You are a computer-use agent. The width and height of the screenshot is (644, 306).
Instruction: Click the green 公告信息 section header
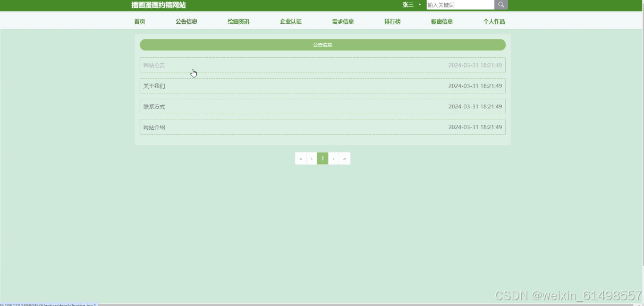pyautogui.click(x=323, y=45)
